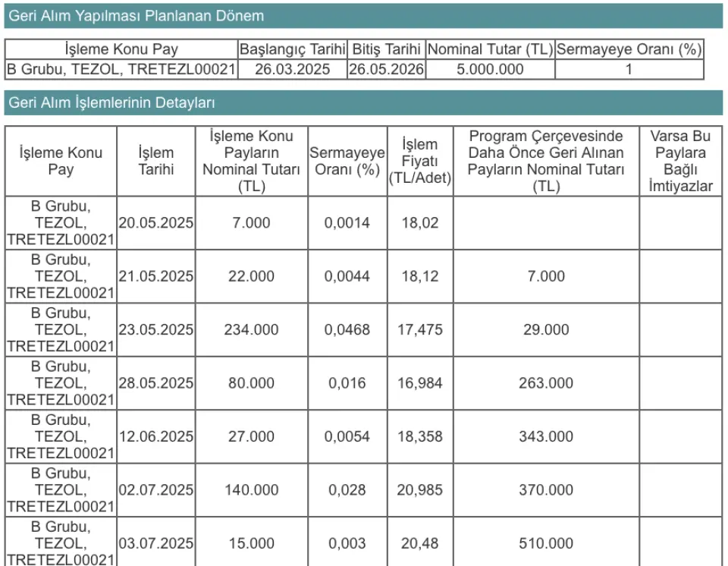The image size is (728, 566).
Task: Click the capital ratio 0,003
Action: (347, 544)
